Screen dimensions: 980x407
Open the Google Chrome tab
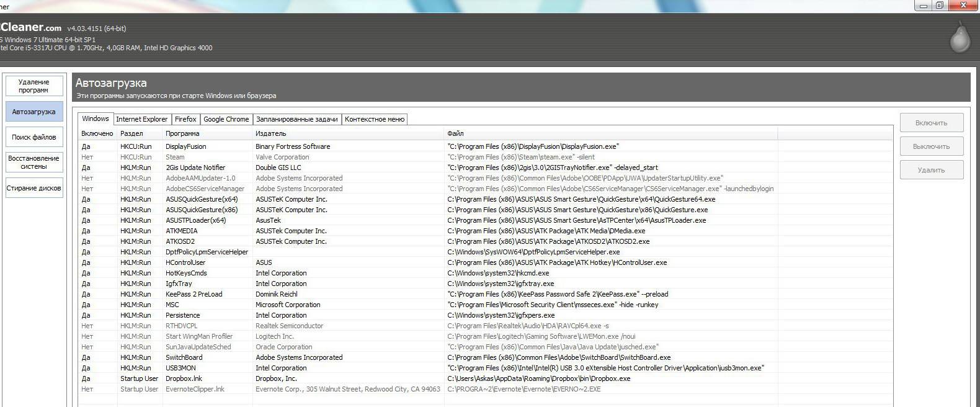click(x=226, y=119)
